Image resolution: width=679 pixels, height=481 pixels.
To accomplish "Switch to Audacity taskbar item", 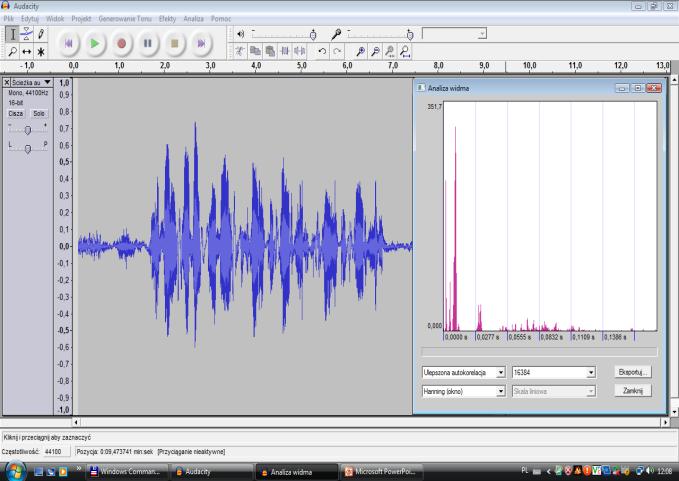I will click(212, 472).
